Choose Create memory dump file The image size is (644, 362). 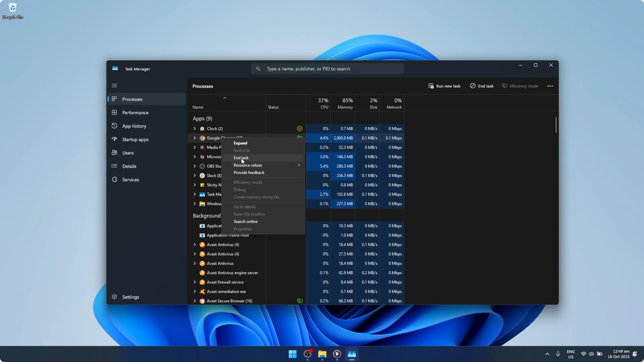263,197
